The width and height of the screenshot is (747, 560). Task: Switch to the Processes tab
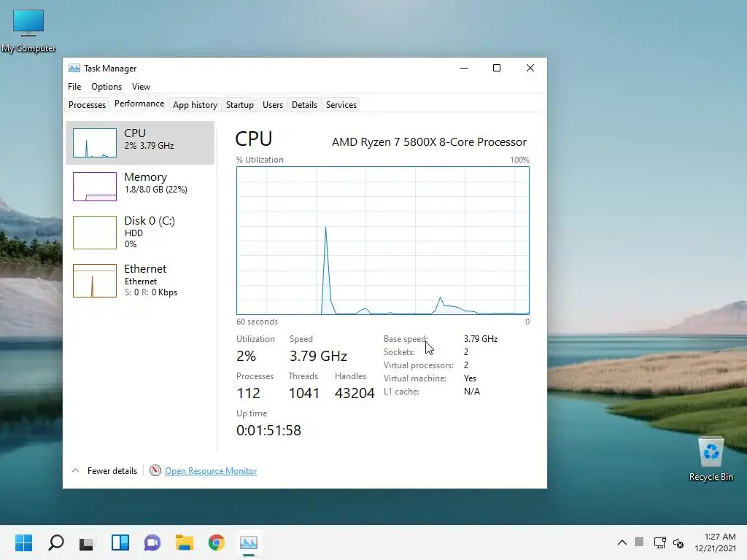pos(87,105)
